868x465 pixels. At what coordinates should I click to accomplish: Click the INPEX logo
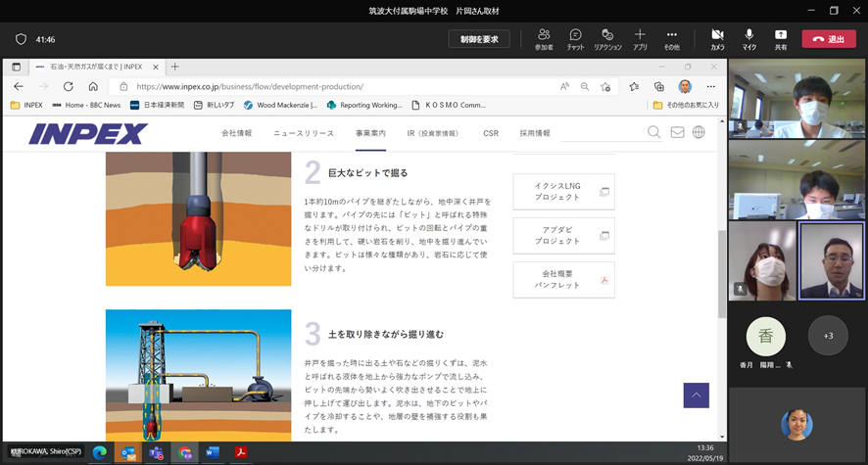[x=88, y=134]
